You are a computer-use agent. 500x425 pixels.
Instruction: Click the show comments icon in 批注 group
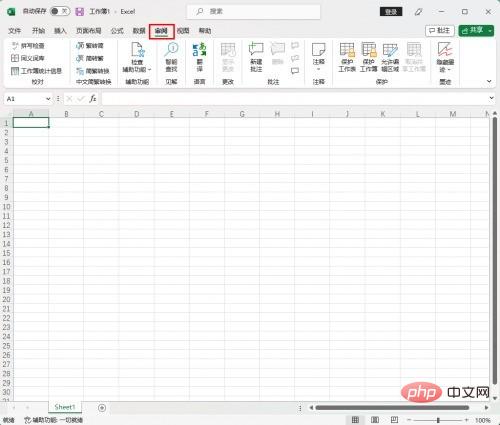click(295, 71)
